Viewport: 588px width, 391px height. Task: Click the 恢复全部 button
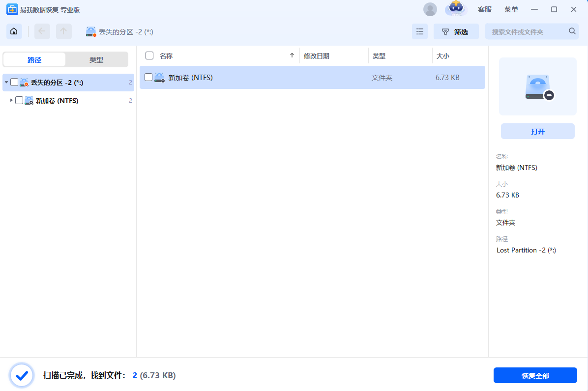click(x=535, y=375)
